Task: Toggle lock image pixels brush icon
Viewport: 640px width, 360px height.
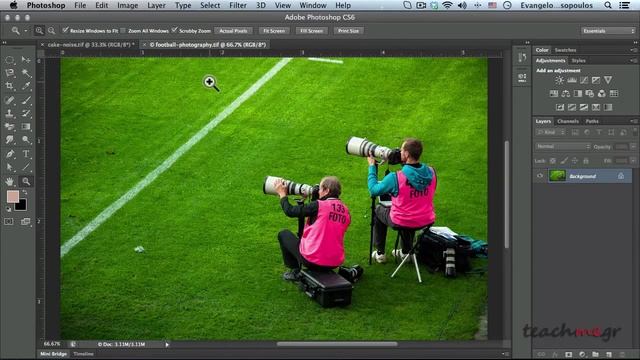Action: [564, 161]
